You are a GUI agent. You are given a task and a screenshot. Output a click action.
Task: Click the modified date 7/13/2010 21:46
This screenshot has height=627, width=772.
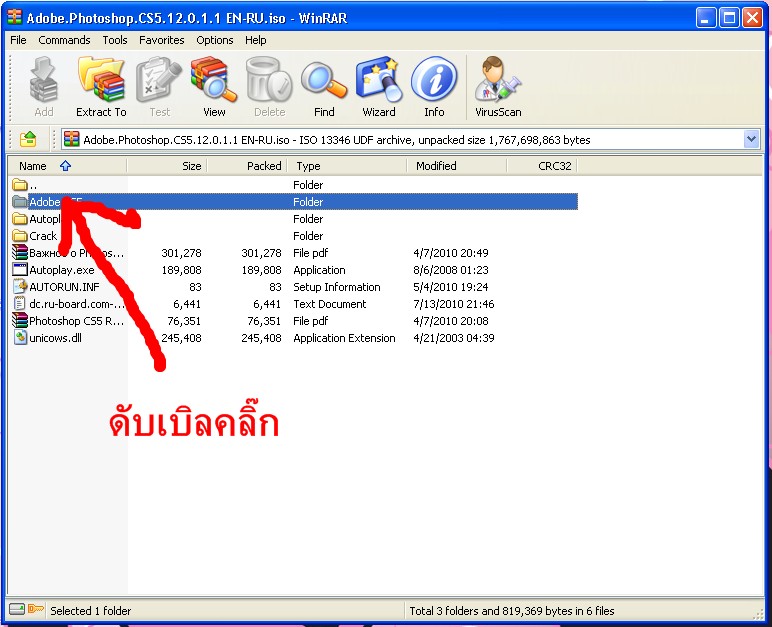coord(453,304)
